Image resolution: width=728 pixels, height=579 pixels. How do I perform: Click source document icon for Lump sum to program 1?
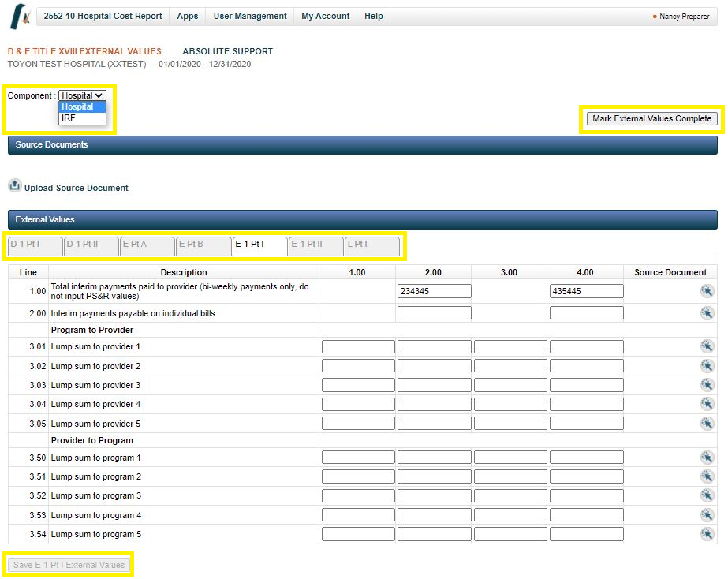707,458
